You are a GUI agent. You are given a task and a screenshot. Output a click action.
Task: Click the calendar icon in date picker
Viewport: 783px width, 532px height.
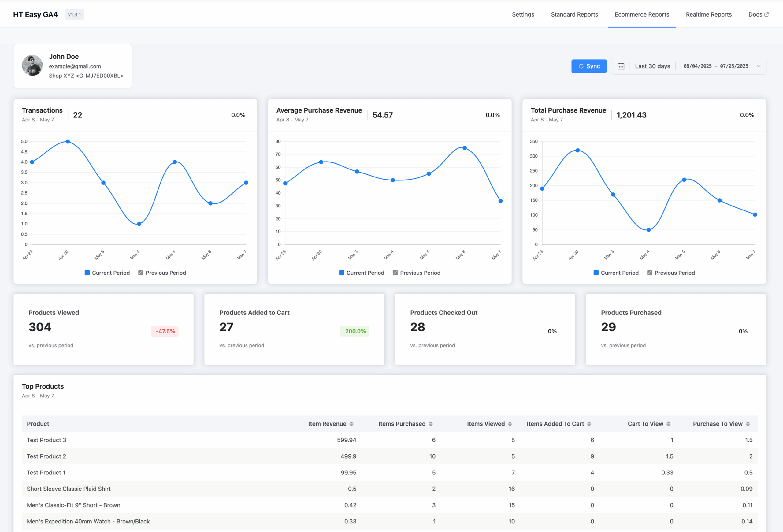coord(621,66)
